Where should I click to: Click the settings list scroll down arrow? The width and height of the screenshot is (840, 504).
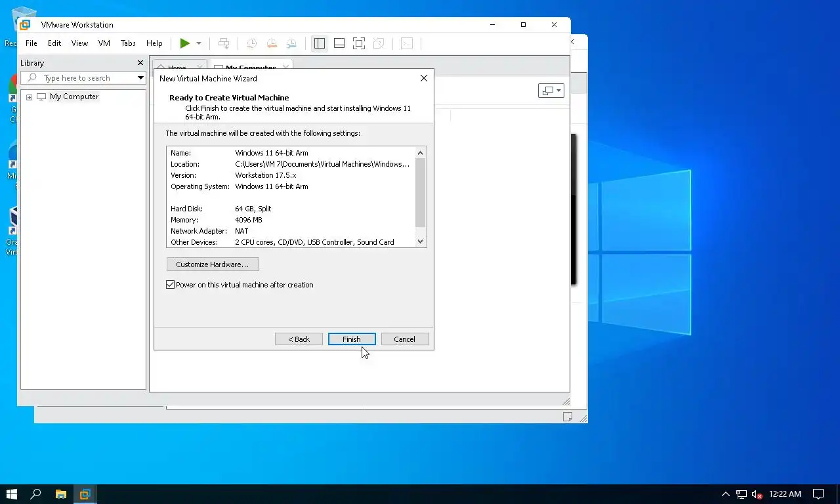(421, 241)
